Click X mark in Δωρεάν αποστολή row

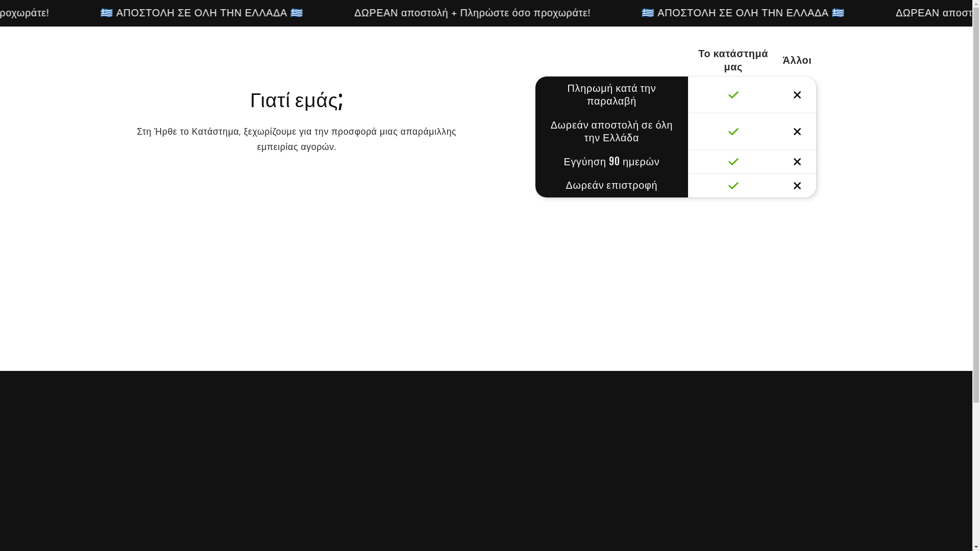coord(797,132)
